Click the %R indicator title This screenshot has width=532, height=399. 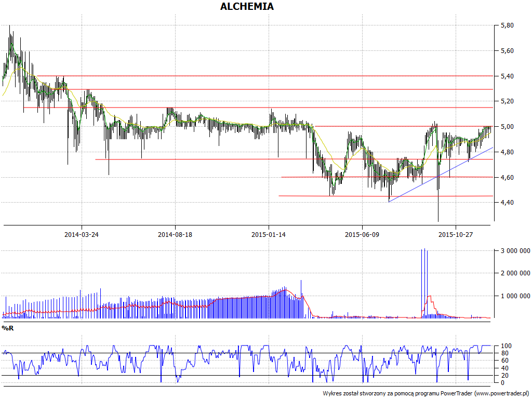click(8, 328)
